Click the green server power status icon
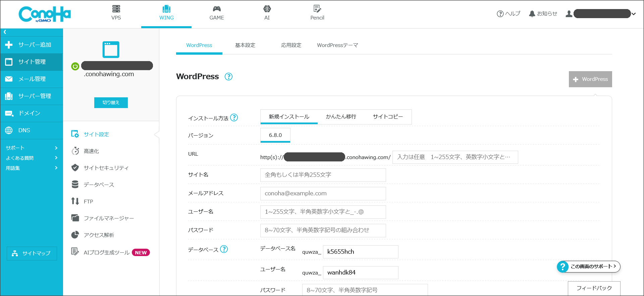The image size is (644, 296). tap(75, 66)
